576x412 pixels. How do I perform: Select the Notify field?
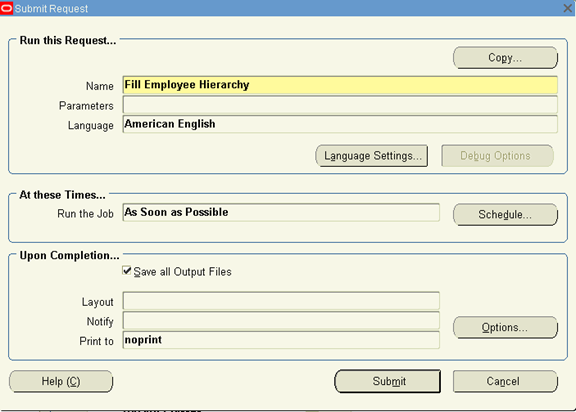(x=281, y=320)
